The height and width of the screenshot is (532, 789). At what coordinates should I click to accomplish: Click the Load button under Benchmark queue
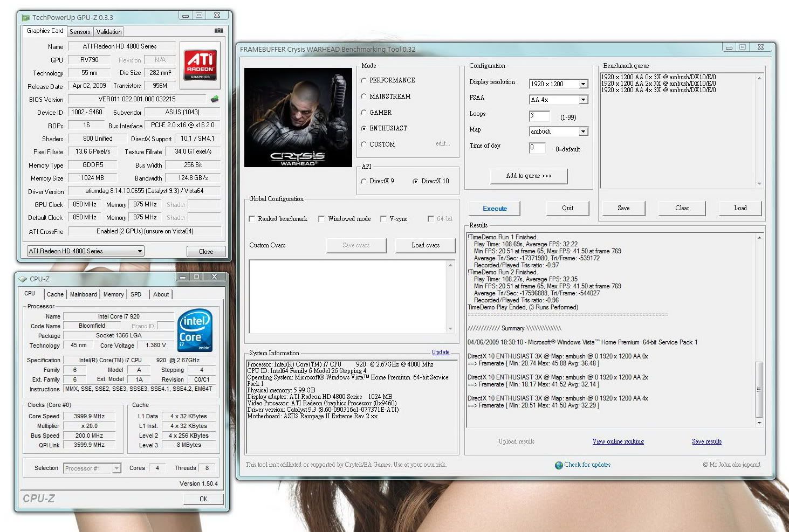pyautogui.click(x=740, y=208)
